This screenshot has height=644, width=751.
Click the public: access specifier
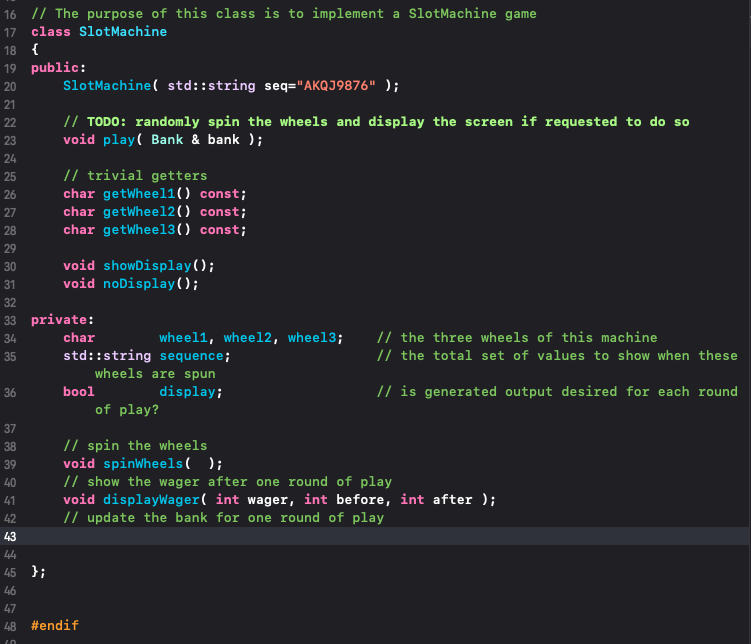[58, 68]
